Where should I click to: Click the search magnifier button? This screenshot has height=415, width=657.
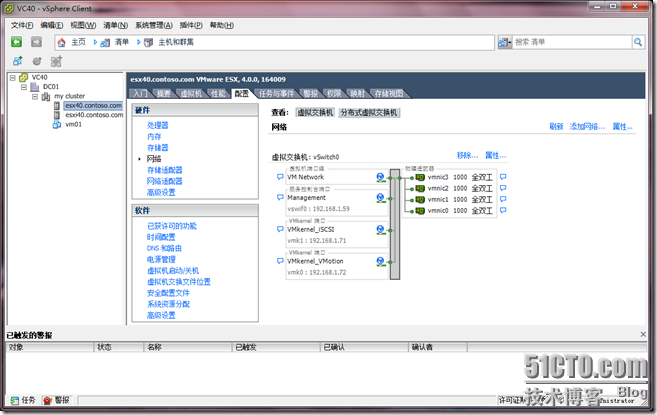[638, 42]
